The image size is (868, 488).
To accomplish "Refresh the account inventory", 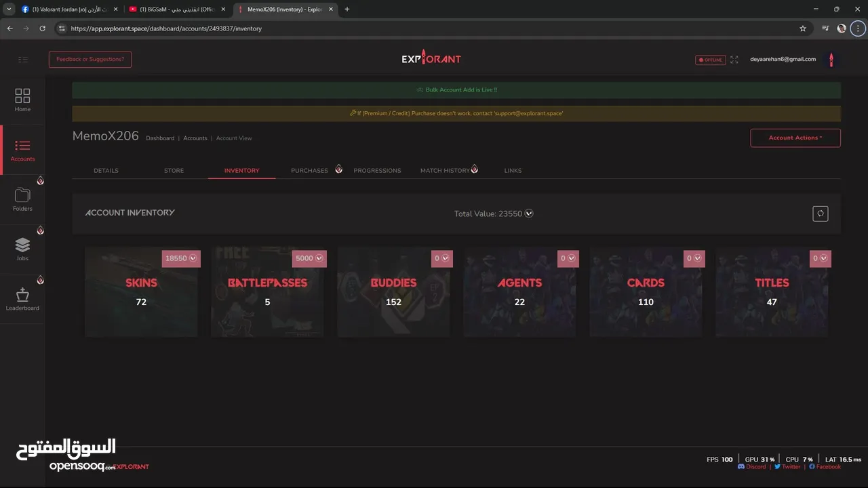I will 821,213.
